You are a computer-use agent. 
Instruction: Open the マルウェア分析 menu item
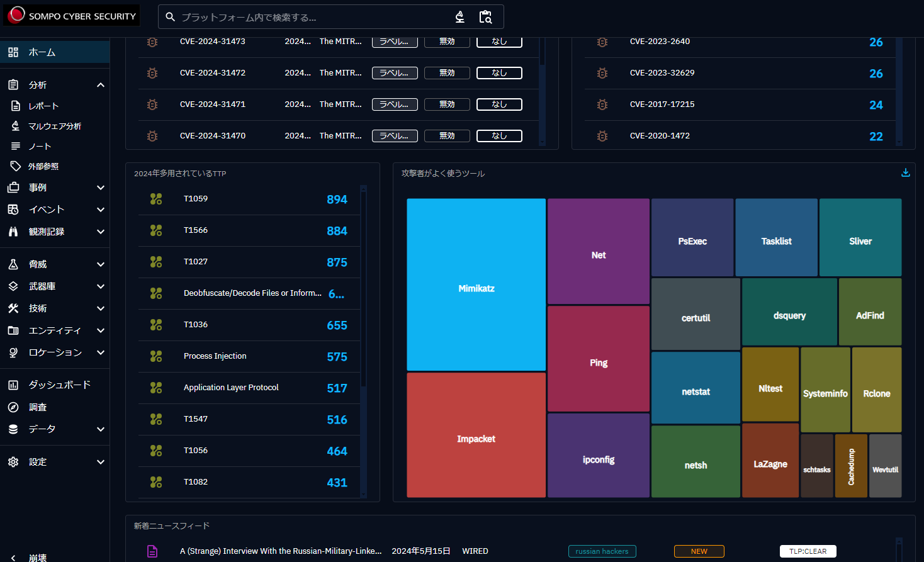coord(55,126)
